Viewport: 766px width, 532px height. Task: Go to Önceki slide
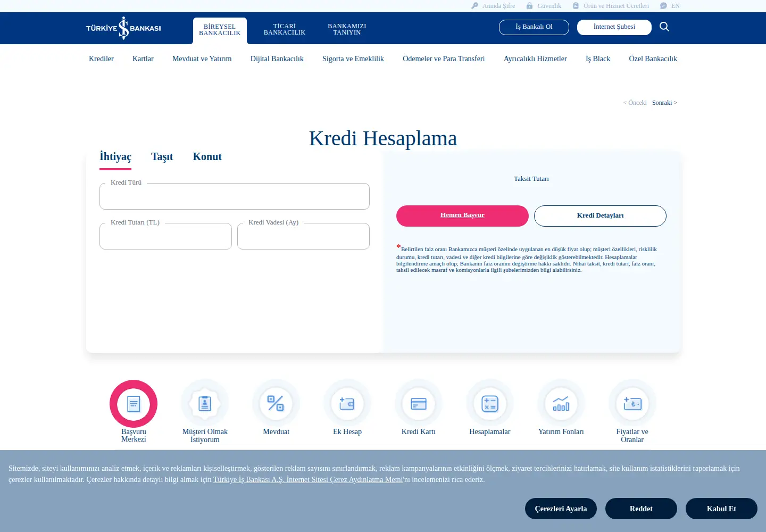(x=635, y=103)
